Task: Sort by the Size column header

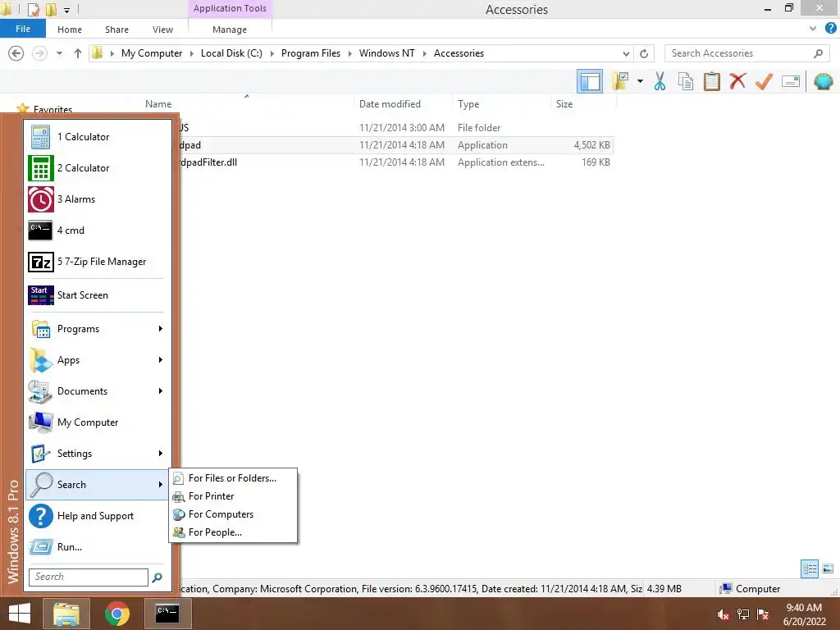Action: [x=564, y=104]
